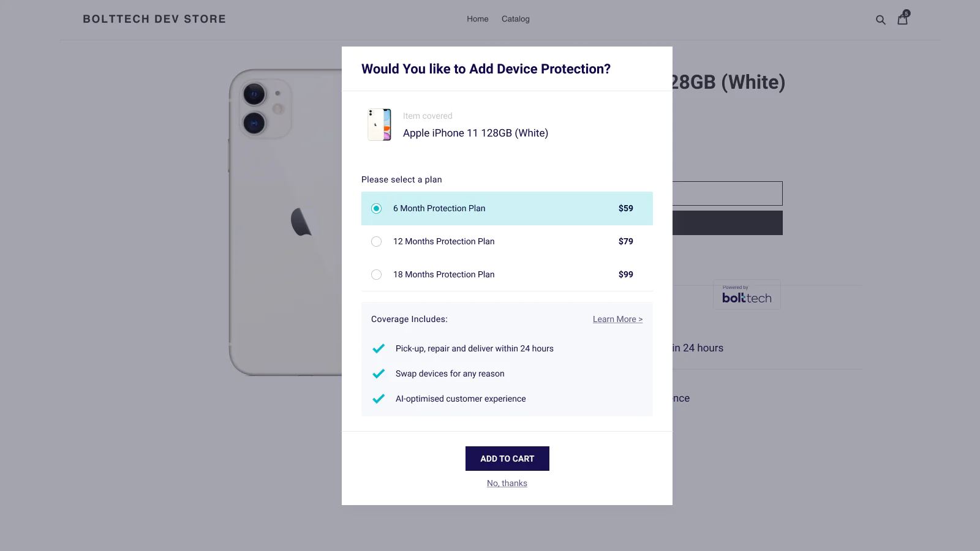Click the checkmark beside AI-optimised customer experience
This screenshot has width=980, height=551.
click(379, 399)
